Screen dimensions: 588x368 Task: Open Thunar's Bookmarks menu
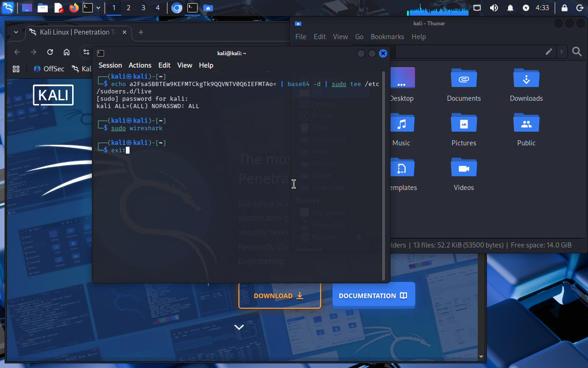tap(387, 37)
